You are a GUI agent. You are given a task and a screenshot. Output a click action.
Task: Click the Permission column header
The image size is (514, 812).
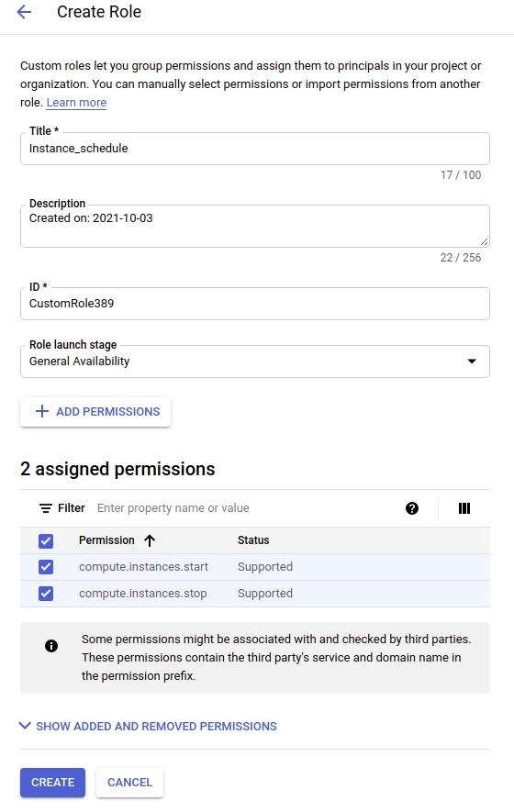coord(106,540)
